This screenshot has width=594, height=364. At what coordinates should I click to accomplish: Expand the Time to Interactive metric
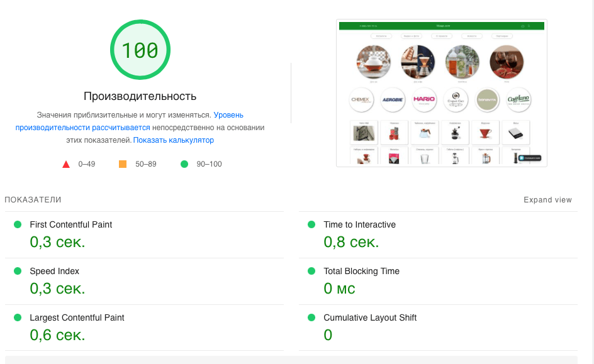click(359, 224)
